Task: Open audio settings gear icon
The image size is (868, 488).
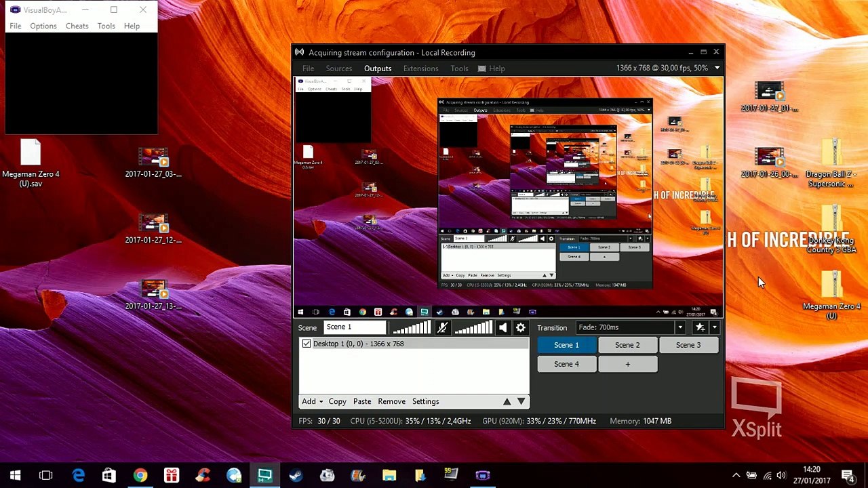Action: 520,328
